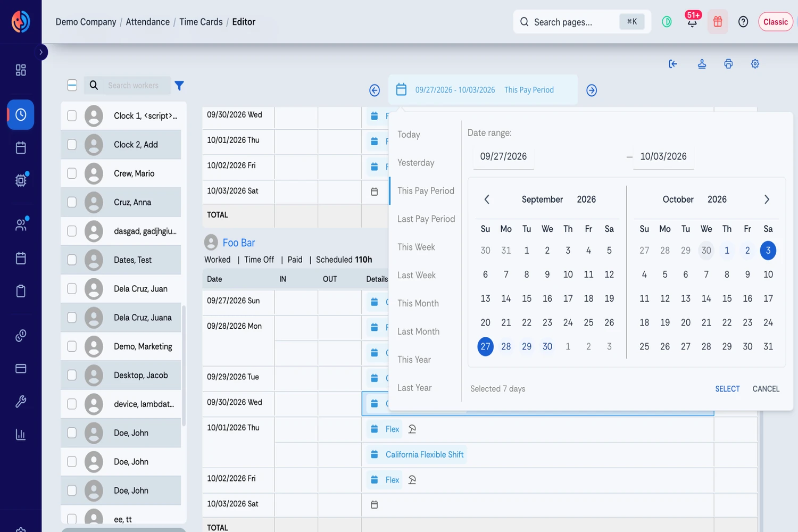Click the exit arrow toolbar icon
The image size is (798, 532).
673,64
